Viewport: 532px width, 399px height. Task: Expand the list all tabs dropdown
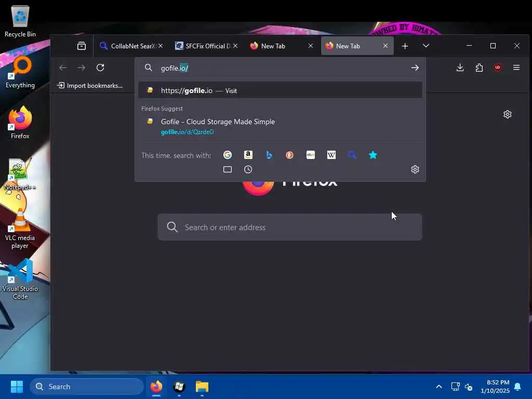tap(426, 46)
